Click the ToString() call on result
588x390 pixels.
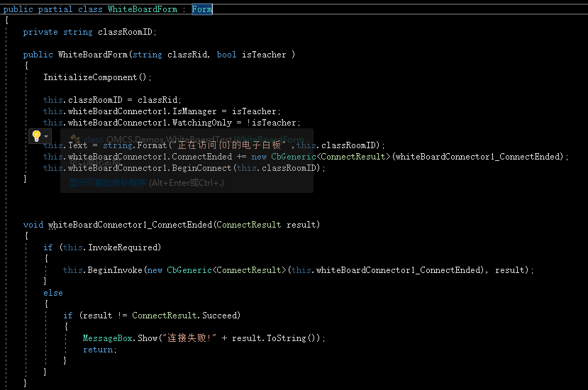(293, 338)
